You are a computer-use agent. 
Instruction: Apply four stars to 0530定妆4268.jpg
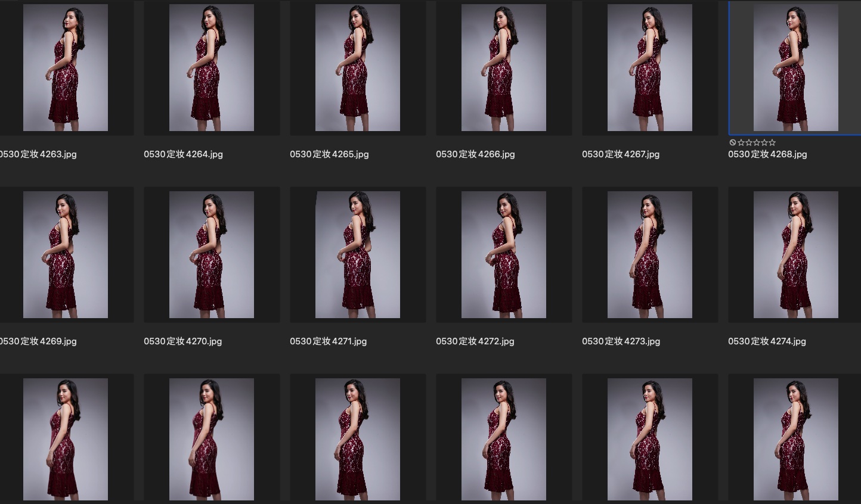[x=764, y=142]
